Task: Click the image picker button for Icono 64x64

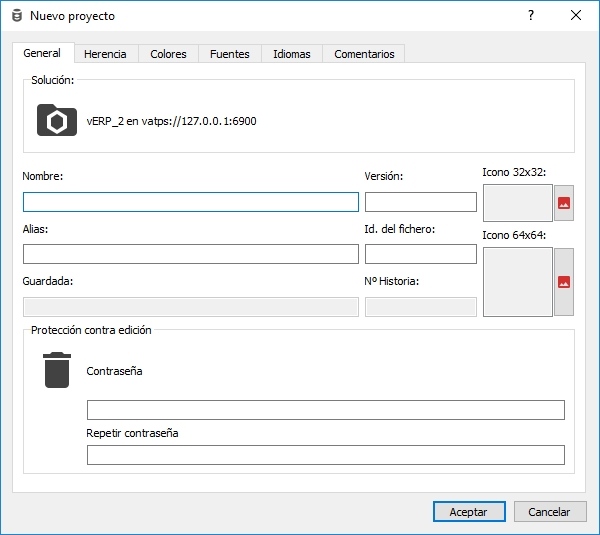Action: (564, 282)
